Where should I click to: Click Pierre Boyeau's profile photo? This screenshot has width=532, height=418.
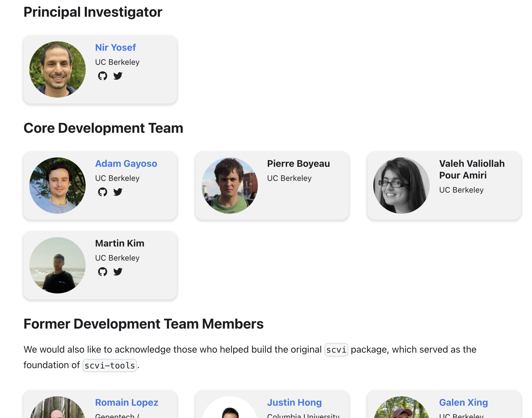229,186
